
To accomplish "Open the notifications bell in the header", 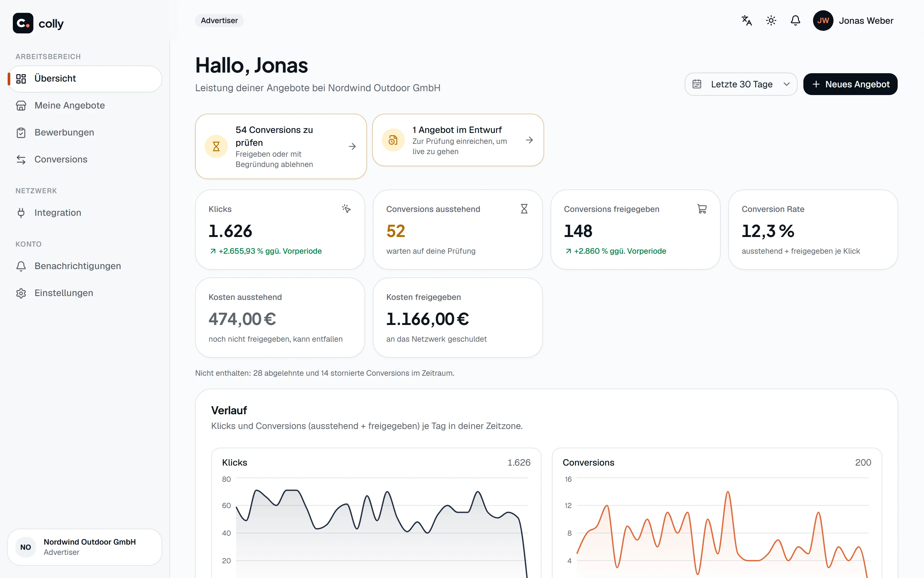I will point(795,21).
